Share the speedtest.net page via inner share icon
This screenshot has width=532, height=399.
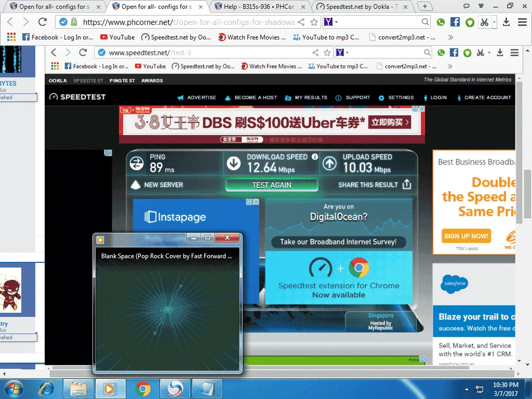[315, 52]
